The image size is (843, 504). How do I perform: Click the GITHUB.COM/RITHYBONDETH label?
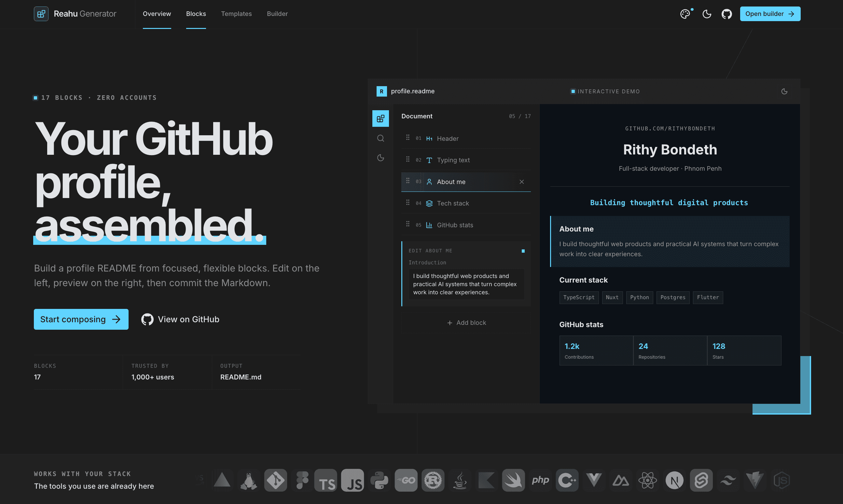(x=670, y=129)
